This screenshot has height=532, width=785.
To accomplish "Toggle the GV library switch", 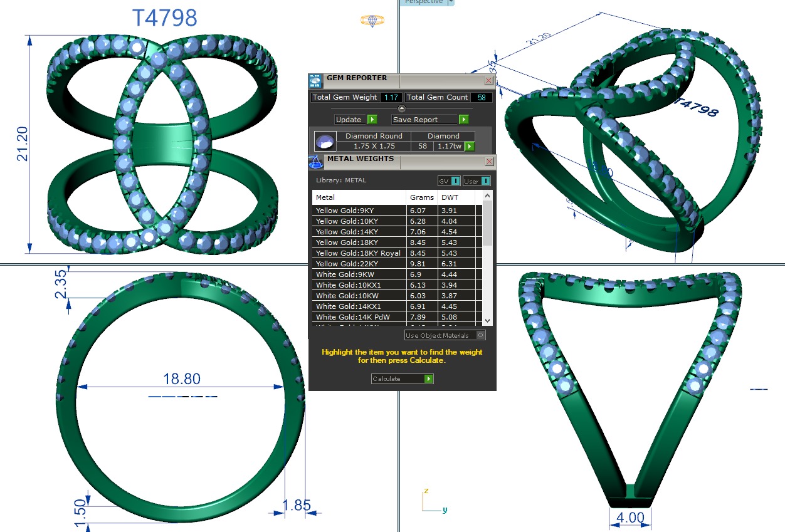I will pos(455,181).
